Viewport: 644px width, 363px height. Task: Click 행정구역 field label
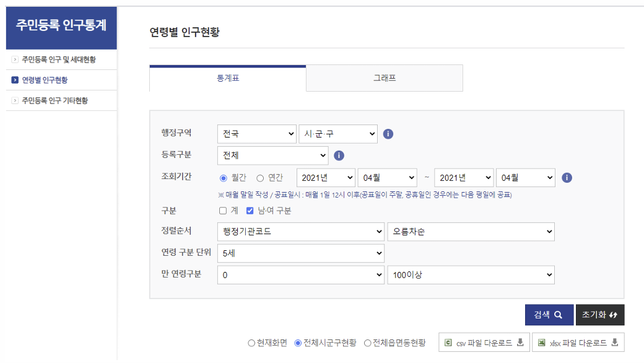[x=176, y=133]
